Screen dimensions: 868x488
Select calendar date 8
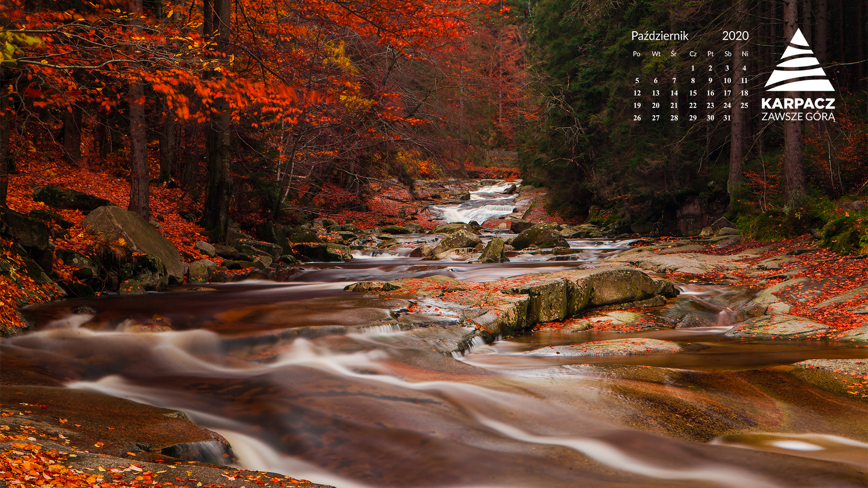tap(693, 81)
